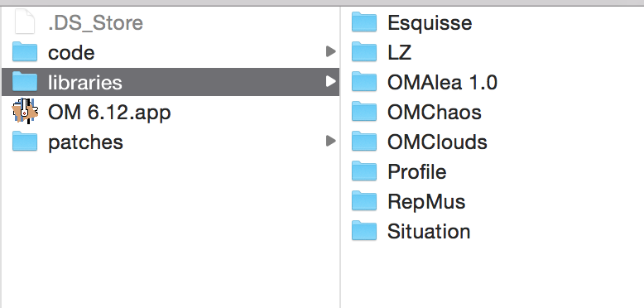Screen dimensions: 644x308
Task: Click the libraries disclosure arrow
Action: [330, 82]
